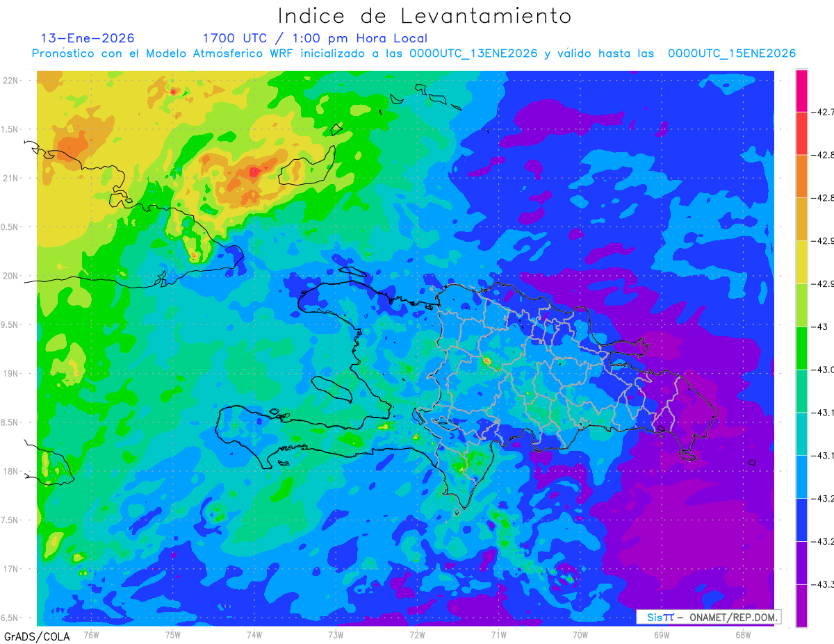The height and width of the screenshot is (644, 834).
Task: Click the initialization stamp '0000UTC_13ENE2026'
Action: 473,53
